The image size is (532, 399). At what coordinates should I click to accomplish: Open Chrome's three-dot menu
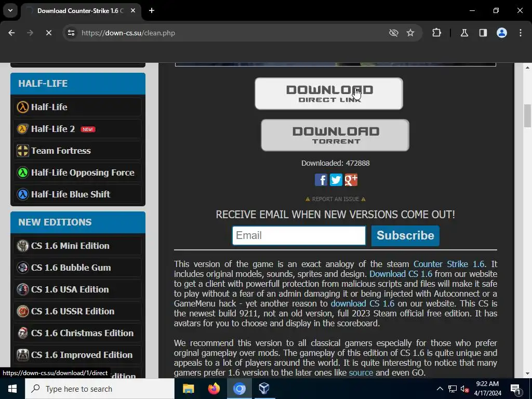click(521, 33)
